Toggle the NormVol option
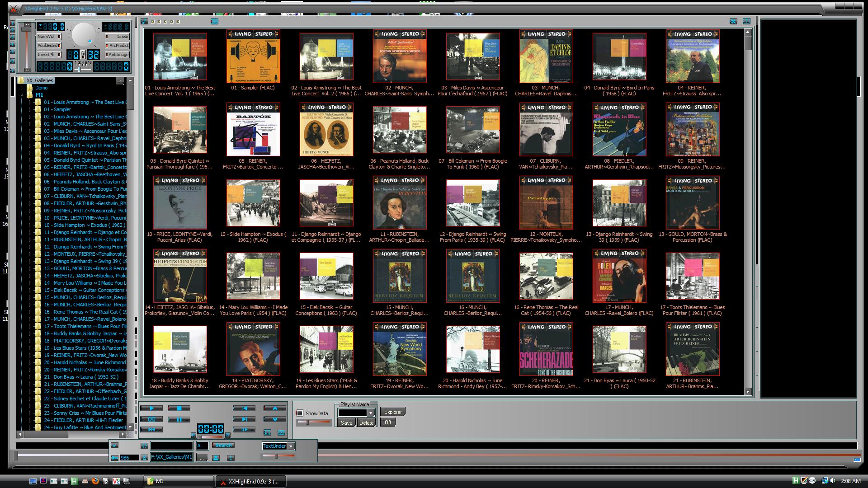 49,37
